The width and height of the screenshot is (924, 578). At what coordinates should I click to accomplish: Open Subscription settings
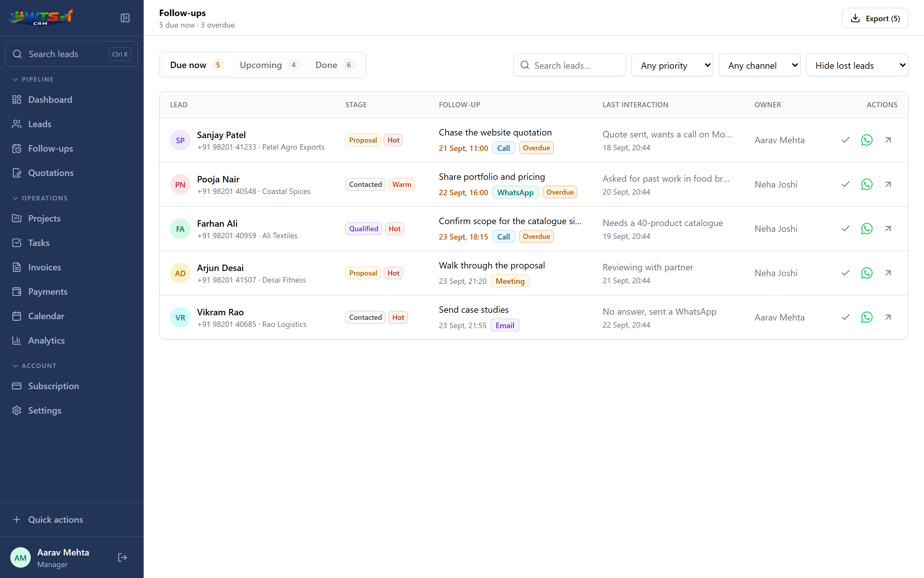click(72, 386)
